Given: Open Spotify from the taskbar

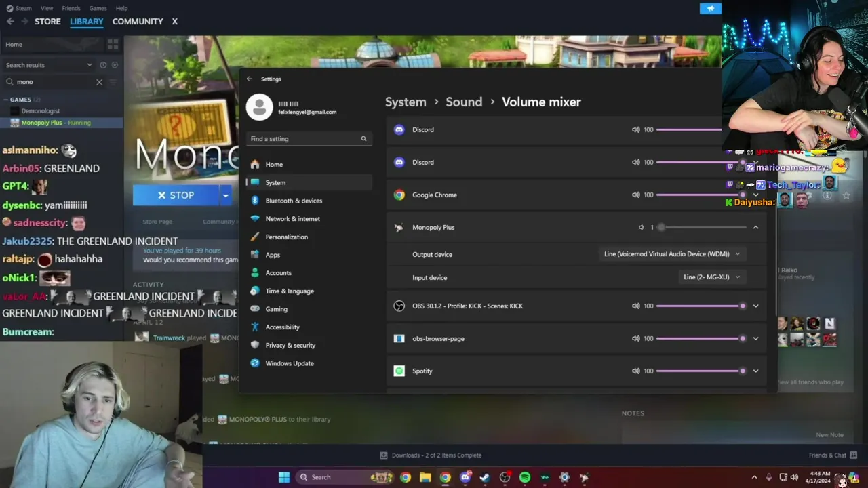Looking at the screenshot, I should click(525, 477).
